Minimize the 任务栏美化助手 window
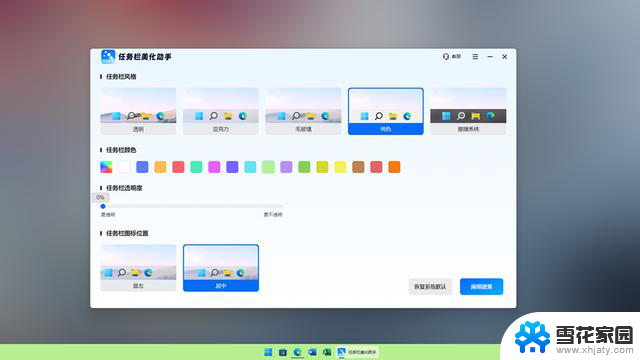The height and width of the screenshot is (360, 640). (x=490, y=57)
